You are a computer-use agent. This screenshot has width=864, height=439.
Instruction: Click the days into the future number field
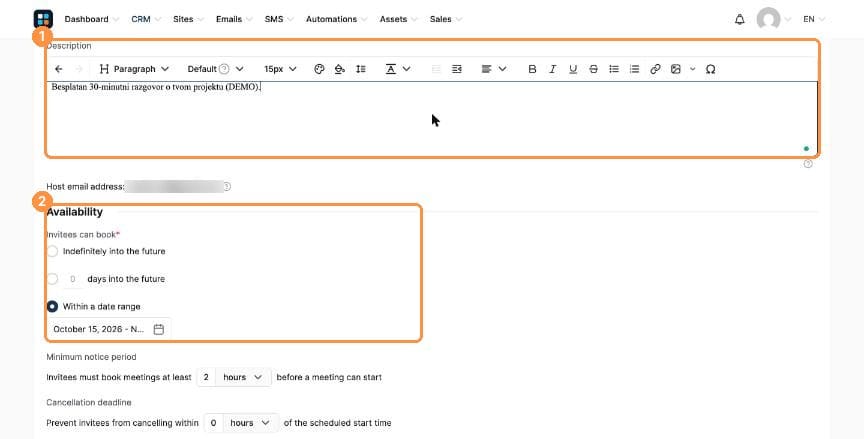(x=72, y=279)
